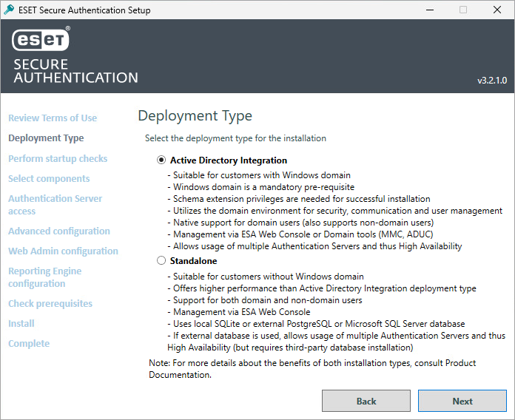This screenshot has width=515, height=420.
Task: Click 'Select the deployment type for the installation'
Action: (235, 138)
